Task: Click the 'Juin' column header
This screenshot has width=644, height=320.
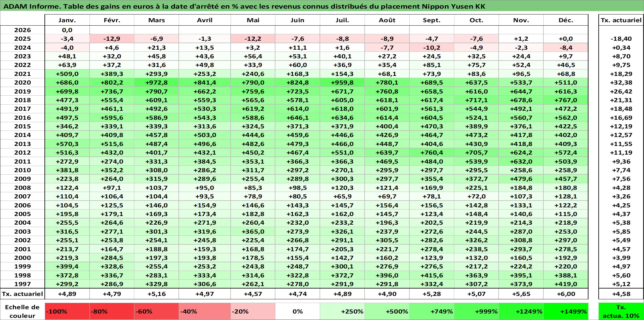Action: [298, 20]
